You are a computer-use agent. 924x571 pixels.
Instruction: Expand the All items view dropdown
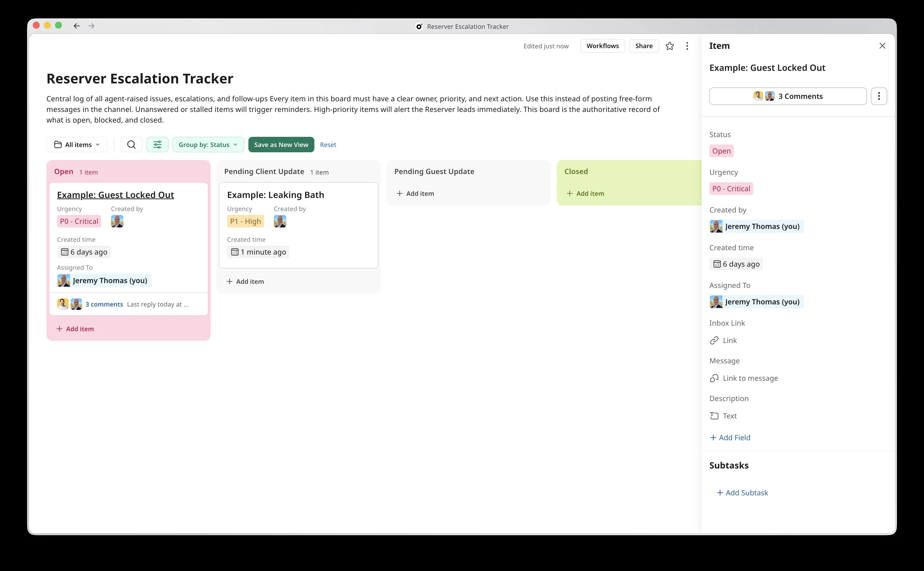[77, 145]
